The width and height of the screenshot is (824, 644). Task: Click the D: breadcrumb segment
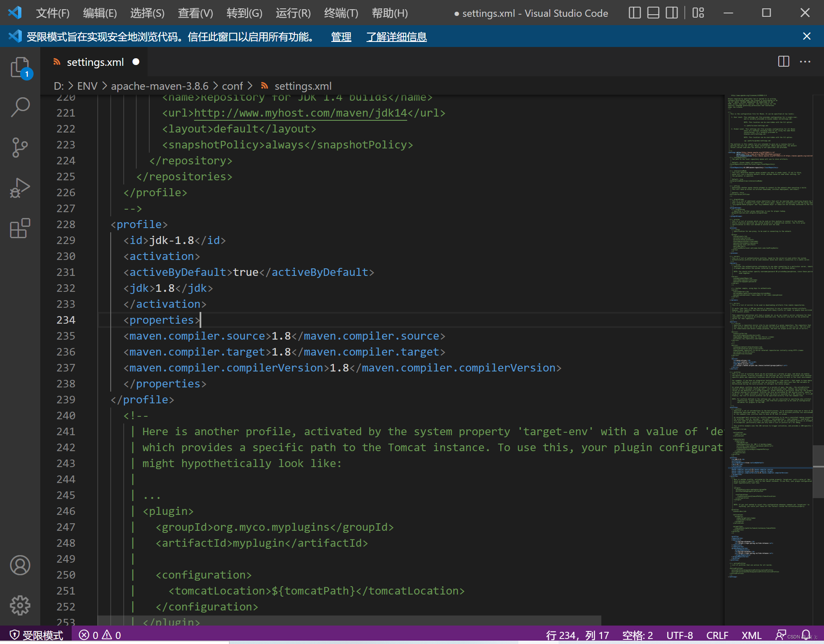coord(59,86)
